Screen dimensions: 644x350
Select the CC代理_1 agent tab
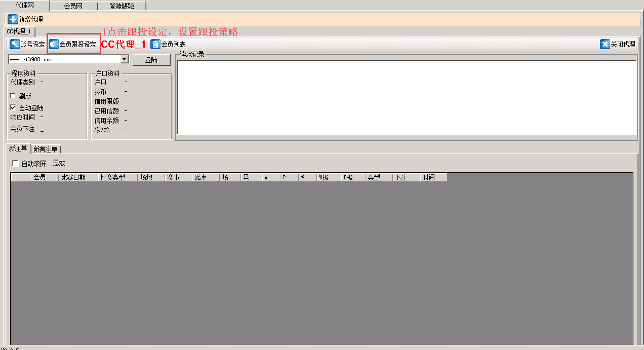[x=19, y=31]
